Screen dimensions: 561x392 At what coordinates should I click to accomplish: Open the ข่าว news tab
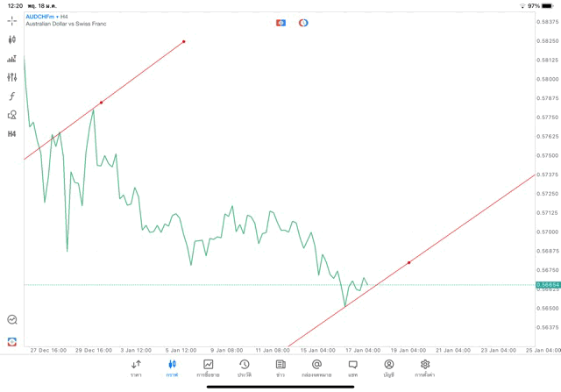point(280,367)
